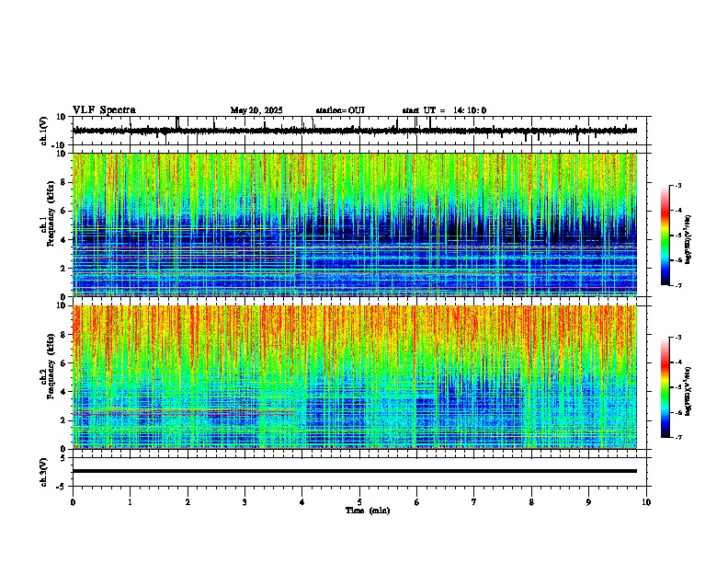Click the ch.1 spectrogram color scale bar

point(665,236)
